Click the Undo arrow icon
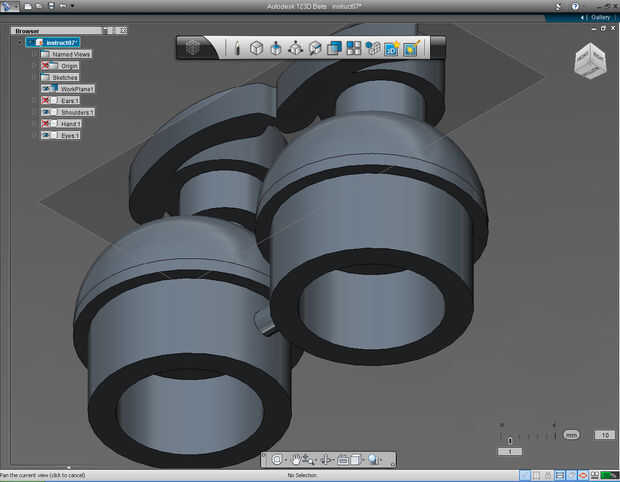The width and height of the screenshot is (620, 482). 63,6
